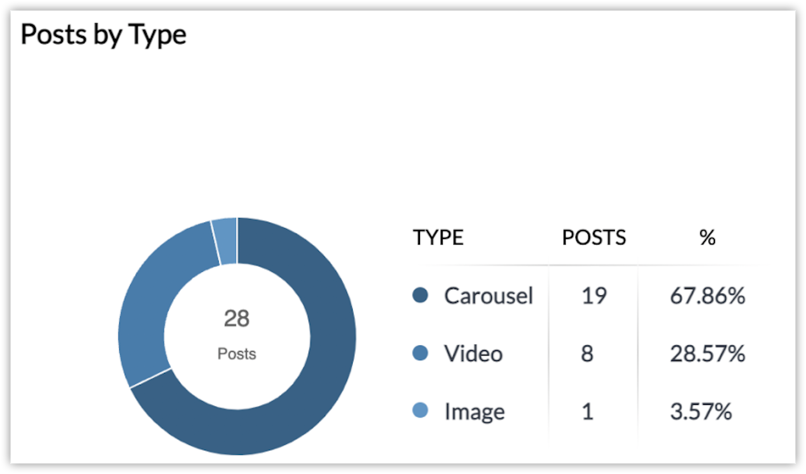The height and width of the screenshot is (474, 806).
Task: Click the Video legend color dot
Action: click(x=420, y=353)
